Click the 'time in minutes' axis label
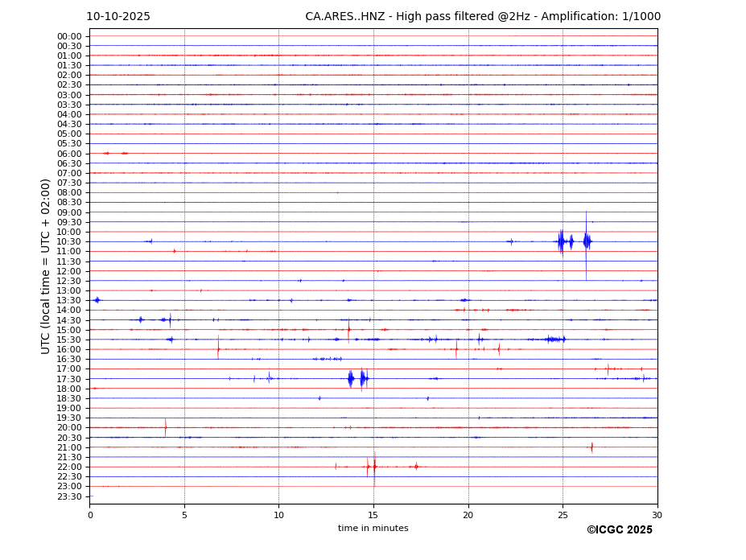746x560 pixels. pos(373,529)
